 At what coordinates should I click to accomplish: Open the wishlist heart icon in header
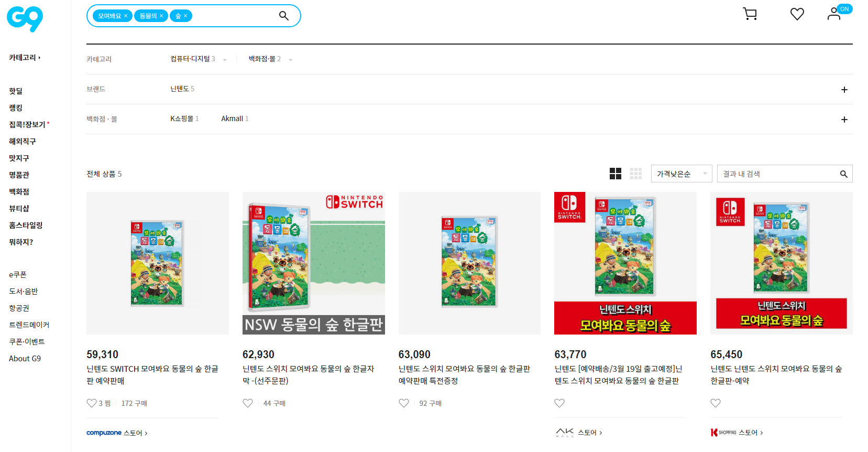797,14
